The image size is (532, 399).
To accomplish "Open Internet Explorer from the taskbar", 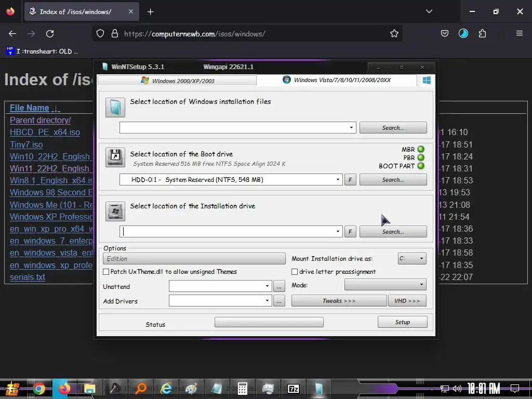I will click(x=166, y=389).
